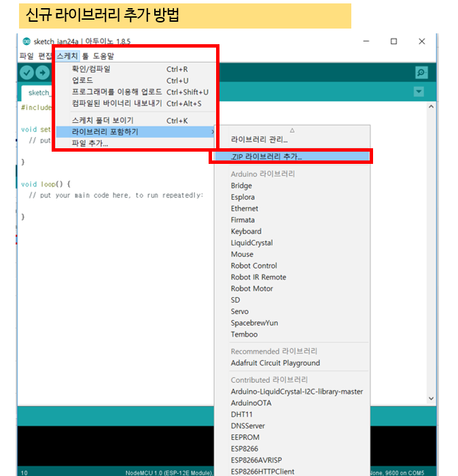Include the SpacebrewYun library

click(x=292, y=323)
